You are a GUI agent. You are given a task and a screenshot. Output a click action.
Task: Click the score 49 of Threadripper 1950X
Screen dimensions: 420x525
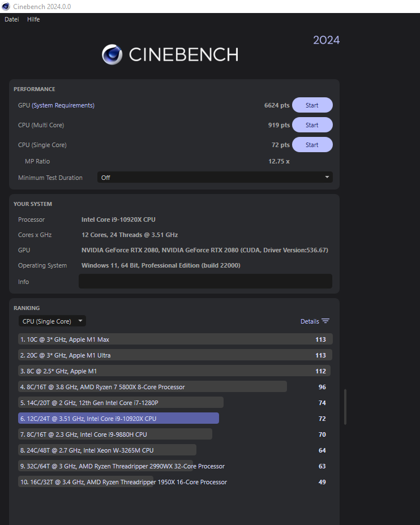click(x=322, y=482)
